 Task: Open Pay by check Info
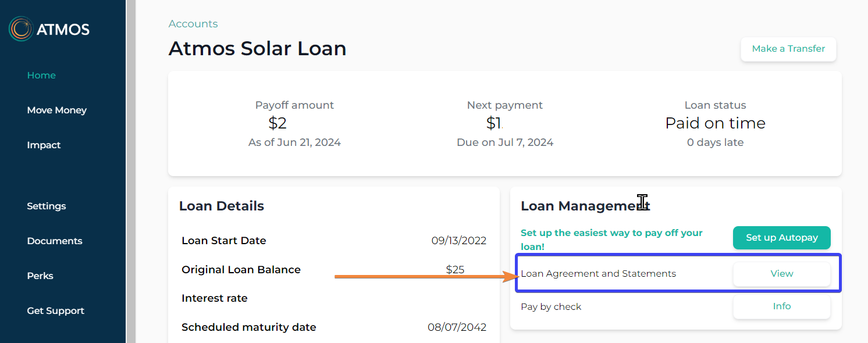(x=781, y=306)
